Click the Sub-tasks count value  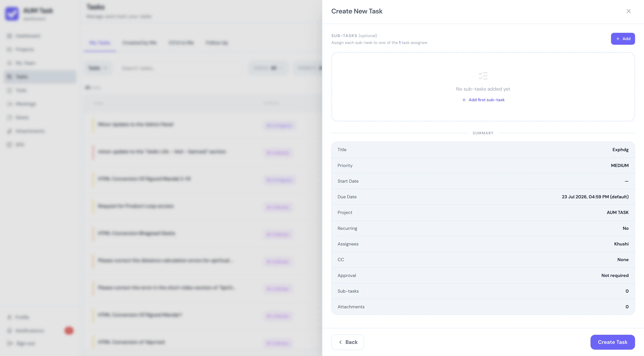(627, 291)
